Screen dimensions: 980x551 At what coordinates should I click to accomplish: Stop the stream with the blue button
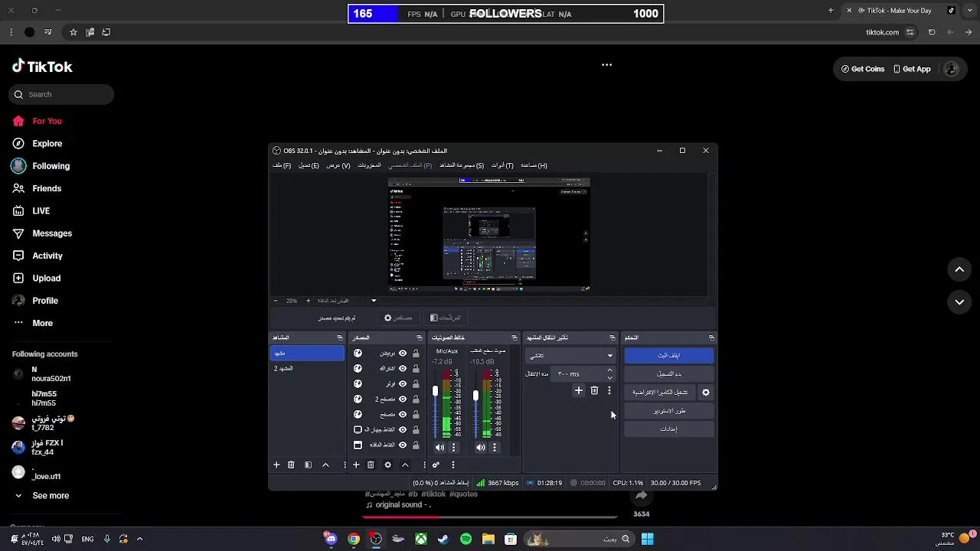[x=669, y=355]
